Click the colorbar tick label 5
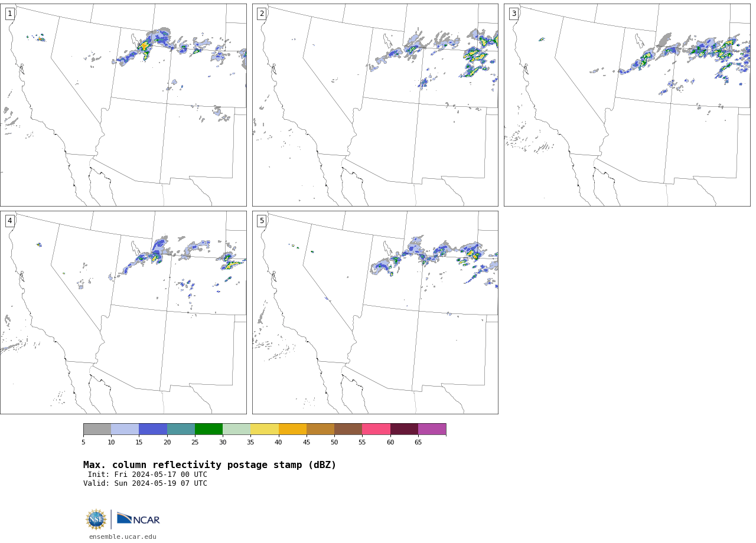 pos(83,442)
